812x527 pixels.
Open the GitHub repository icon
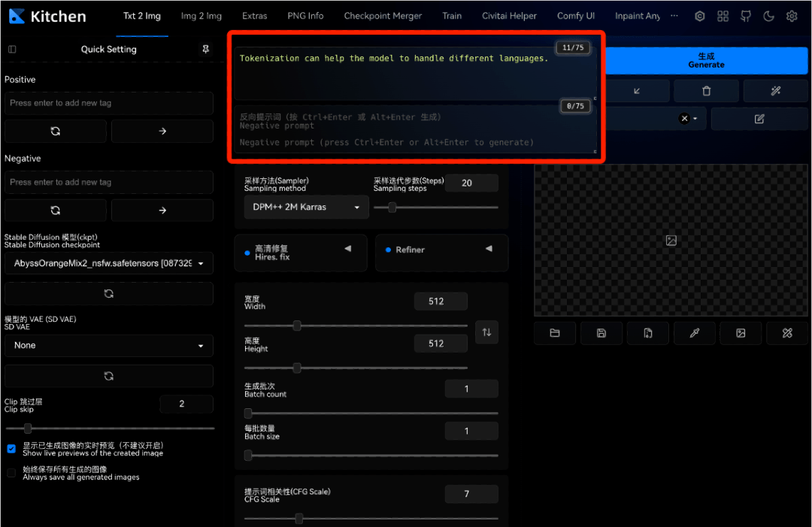(745, 16)
